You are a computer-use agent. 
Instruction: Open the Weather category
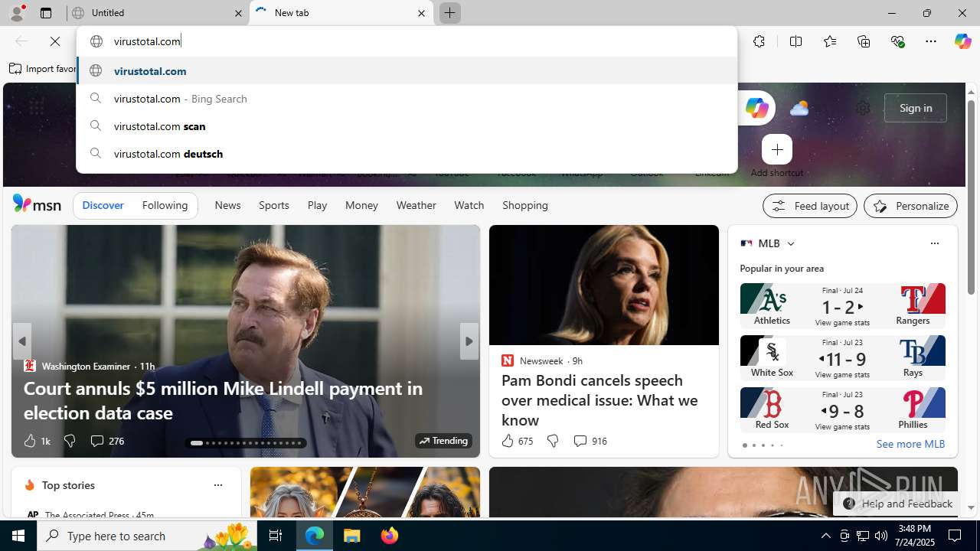coord(416,205)
